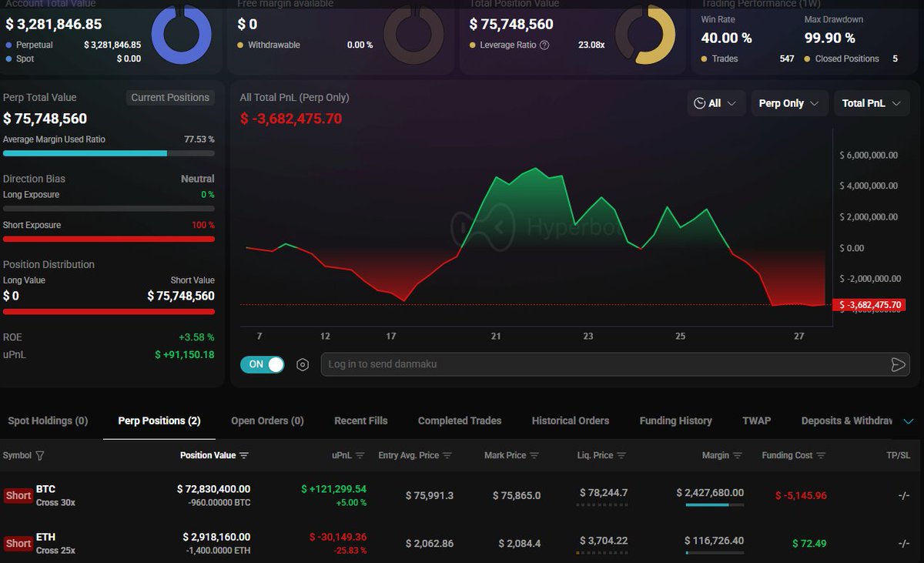
Task: Switch to Recent Fills tab
Action: 361,421
